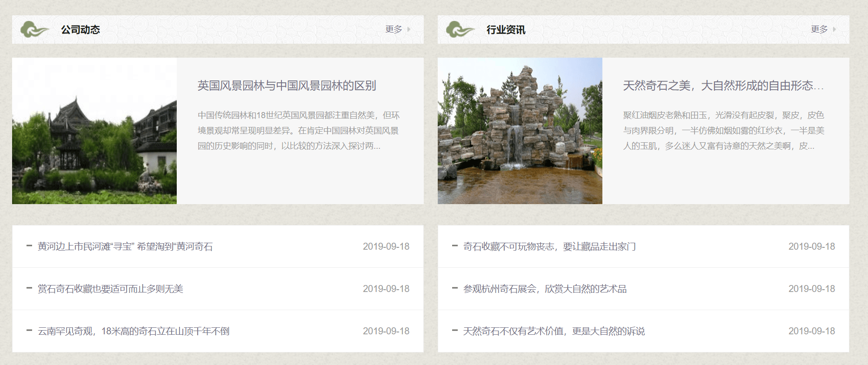
Task: Click summary text starting 聚红油烟皮老熟和田玉
Action: [724, 131]
